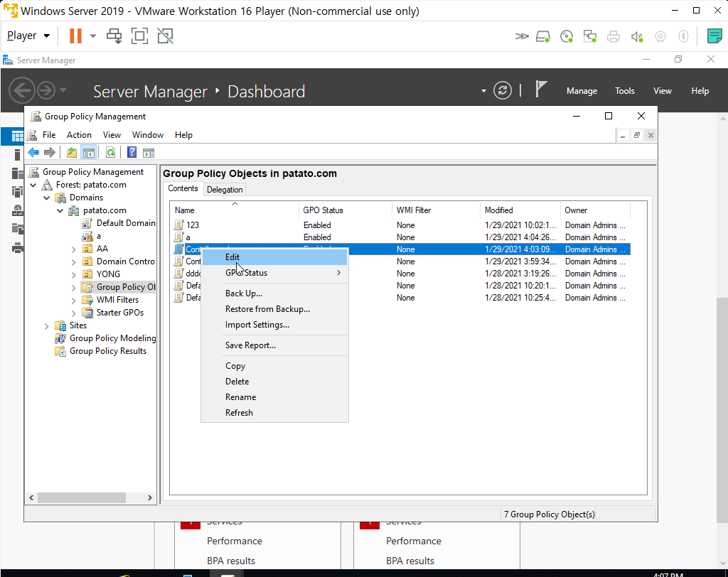
Task: Sort by the Owner column header
Action: (x=595, y=210)
